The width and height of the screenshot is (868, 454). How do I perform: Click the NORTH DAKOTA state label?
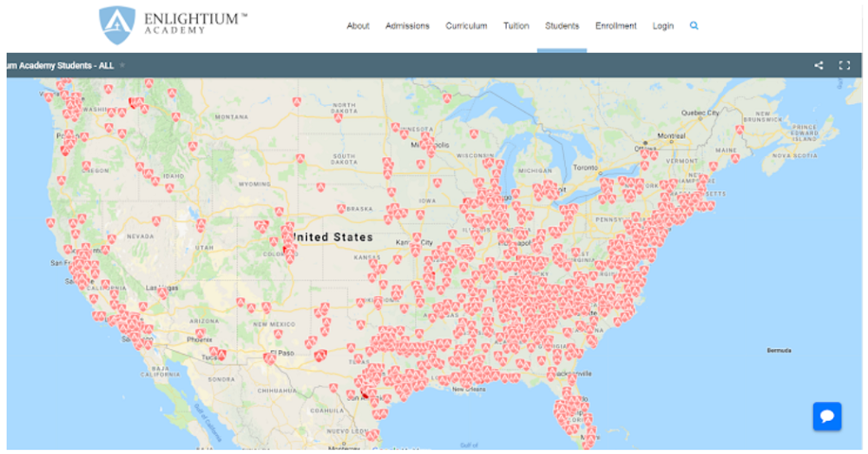344,108
